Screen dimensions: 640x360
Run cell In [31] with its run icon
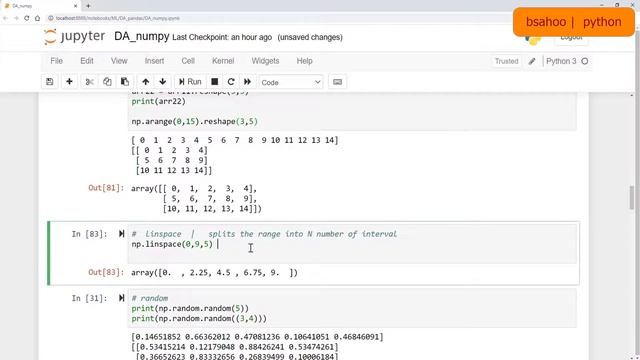click(121, 298)
